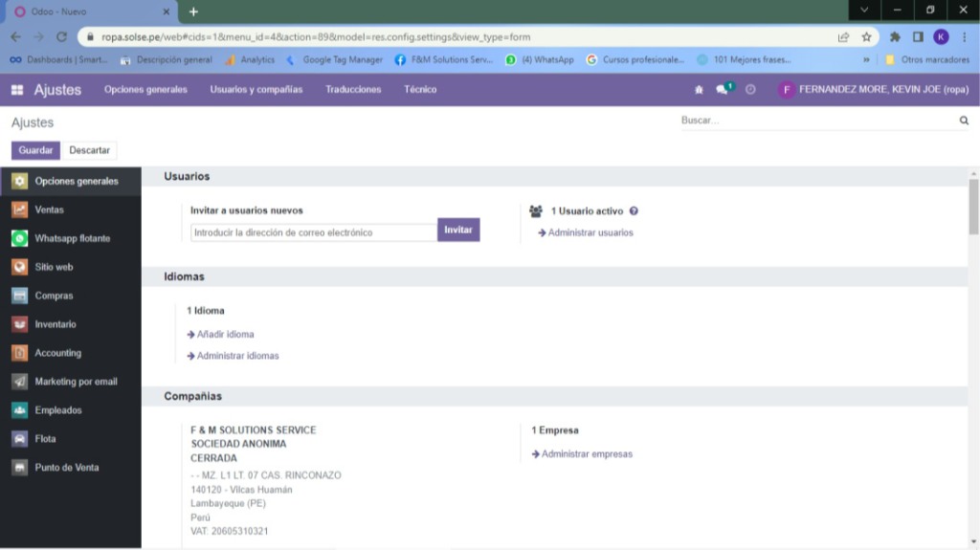Click the settings vertical scrollbar thumb

point(973,207)
